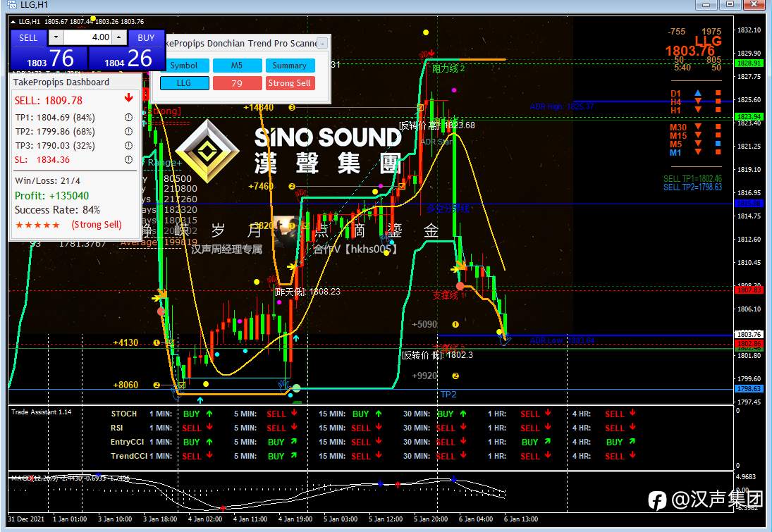Click the blue up triangle beside D1

click(x=698, y=93)
